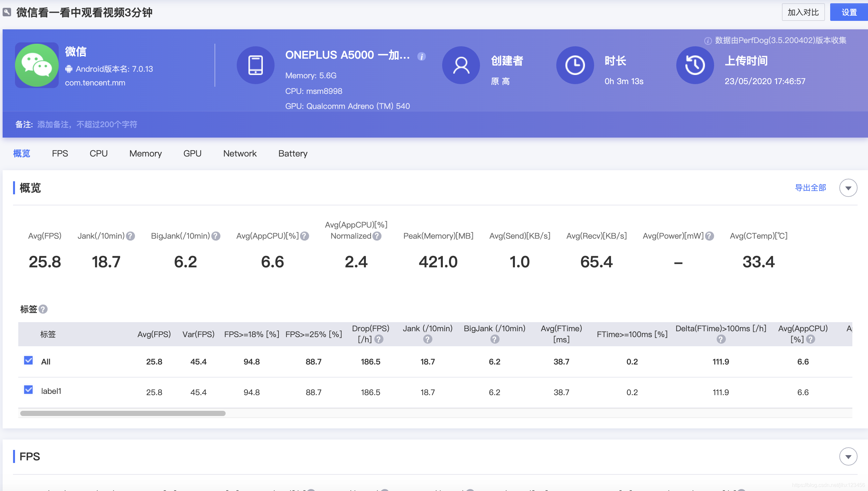Click the edit title icon beside report name
Image resolution: width=868 pixels, height=491 pixels.
[x=7, y=12]
